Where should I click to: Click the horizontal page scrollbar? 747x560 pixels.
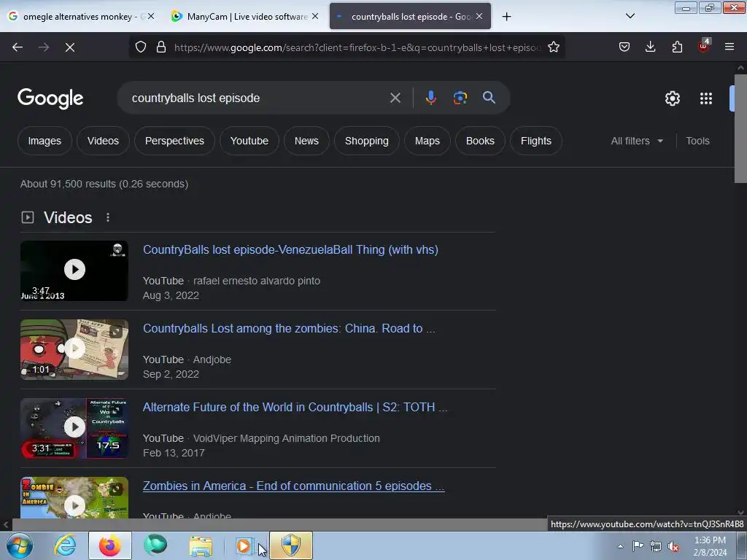point(279,525)
